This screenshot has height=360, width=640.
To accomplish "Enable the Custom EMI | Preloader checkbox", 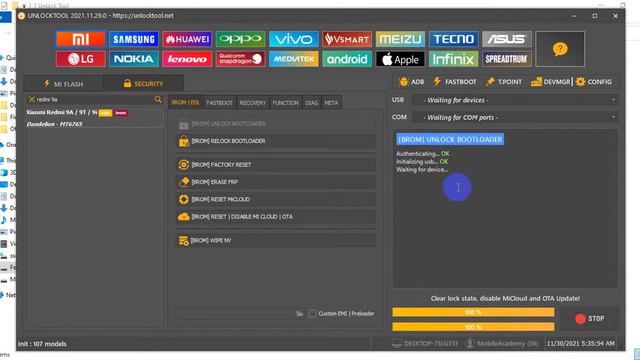I will 312,313.
